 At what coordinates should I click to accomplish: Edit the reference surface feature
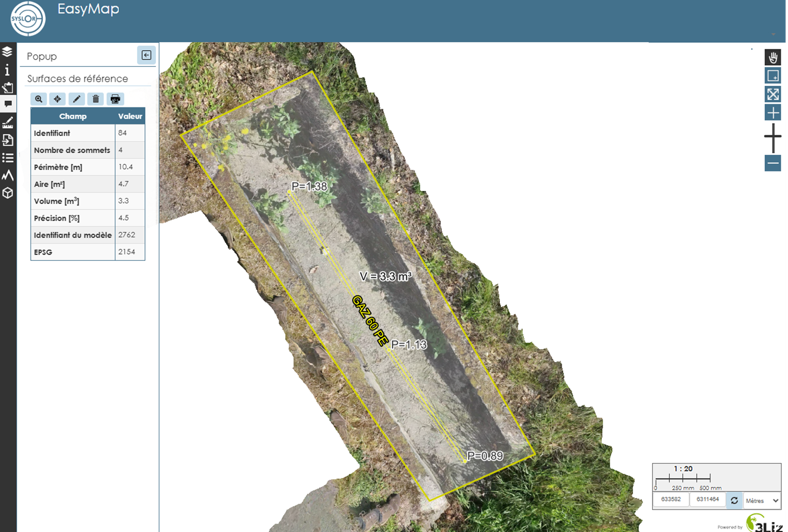coord(76,99)
